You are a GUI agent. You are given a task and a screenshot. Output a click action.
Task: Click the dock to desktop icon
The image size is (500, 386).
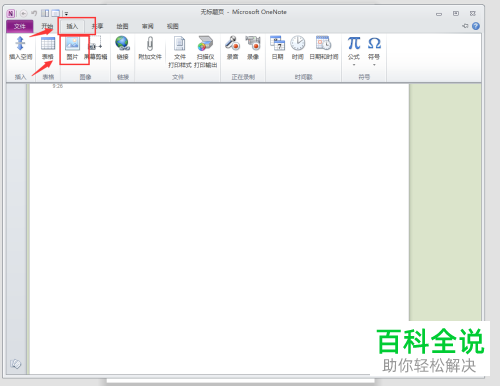tap(45, 13)
